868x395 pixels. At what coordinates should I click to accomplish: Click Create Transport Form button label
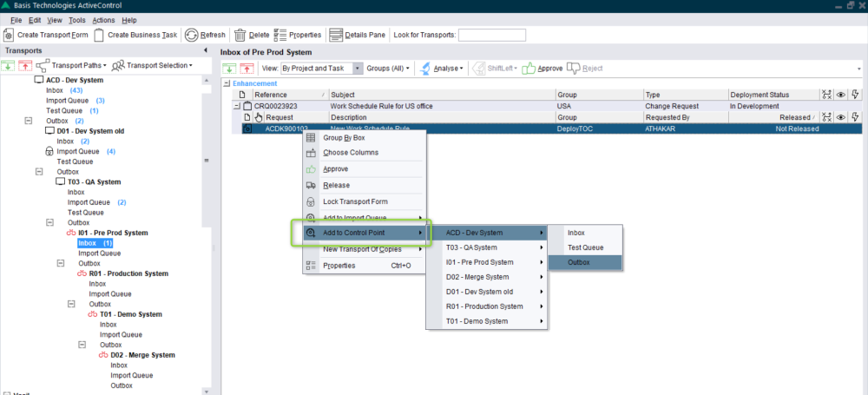(53, 35)
